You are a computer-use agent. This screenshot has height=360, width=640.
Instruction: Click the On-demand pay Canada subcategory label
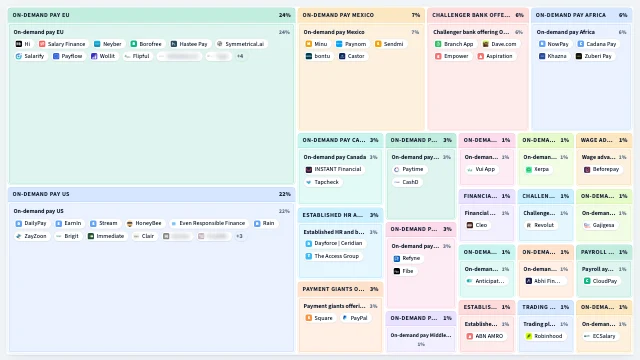(x=335, y=157)
